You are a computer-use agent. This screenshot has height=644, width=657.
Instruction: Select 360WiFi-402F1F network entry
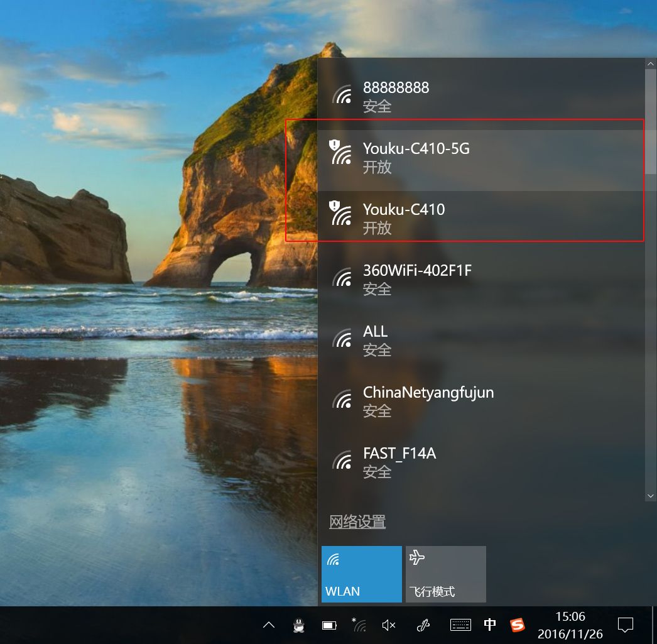(481, 282)
